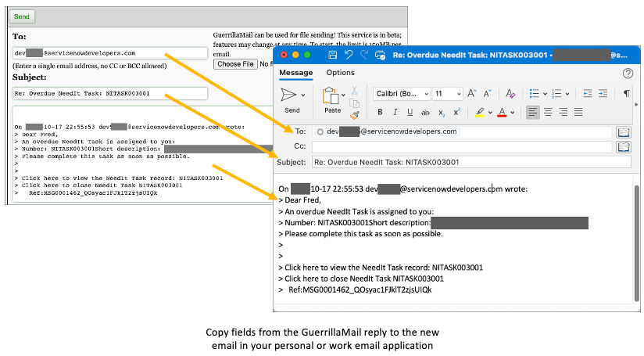Click the Paste clipboard icon
Image resolution: width=644 pixels, height=356 pixels.
coord(331,95)
